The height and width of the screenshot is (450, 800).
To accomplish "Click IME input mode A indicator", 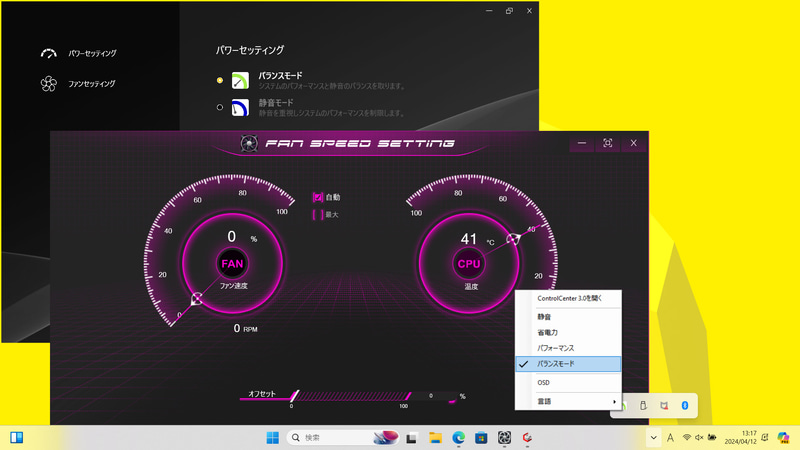I will (670, 438).
